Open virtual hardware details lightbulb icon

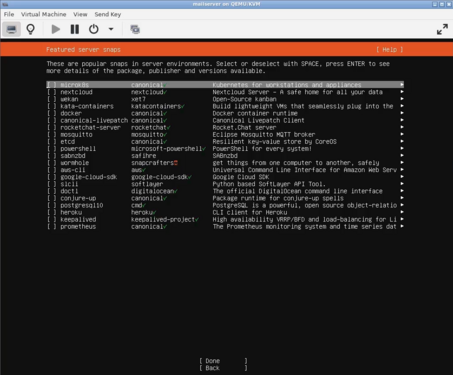31,29
